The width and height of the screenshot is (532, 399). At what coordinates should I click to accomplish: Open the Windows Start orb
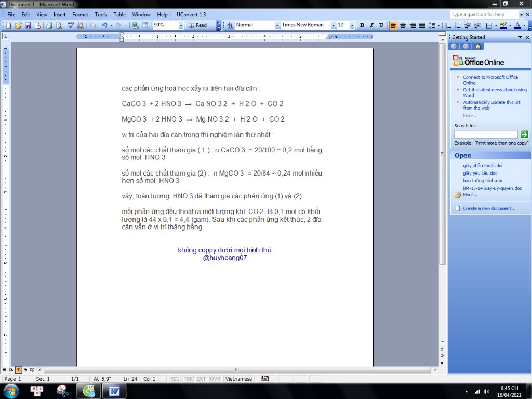(11, 392)
